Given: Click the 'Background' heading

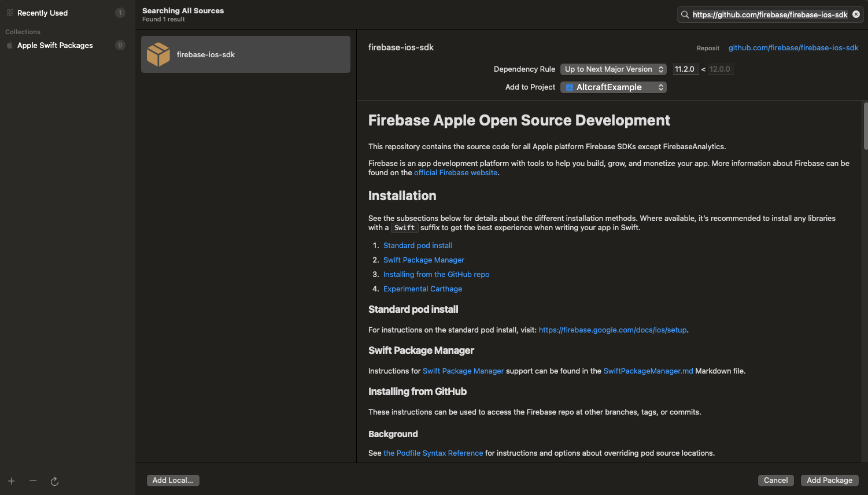Looking at the screenshot, I should point(393,434).
